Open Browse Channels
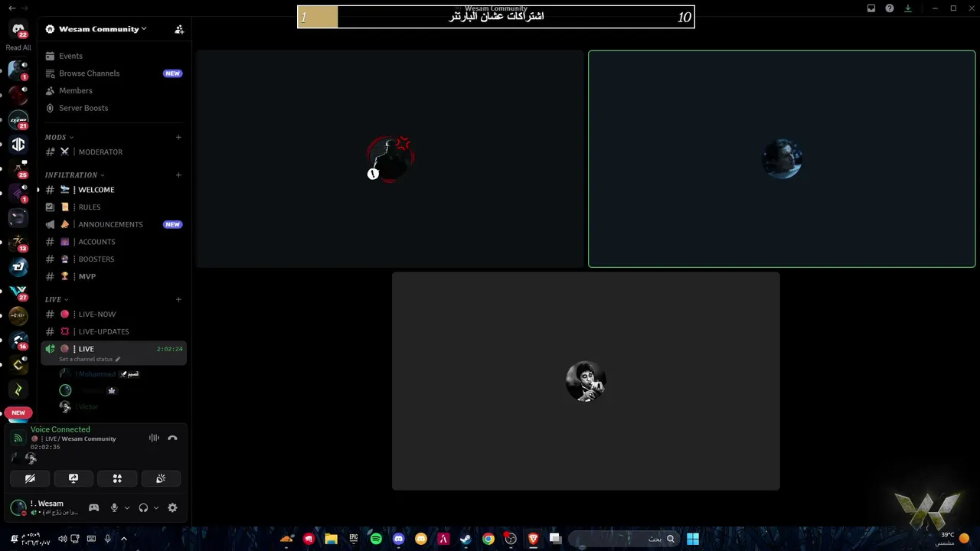 [x=113, y=73]
